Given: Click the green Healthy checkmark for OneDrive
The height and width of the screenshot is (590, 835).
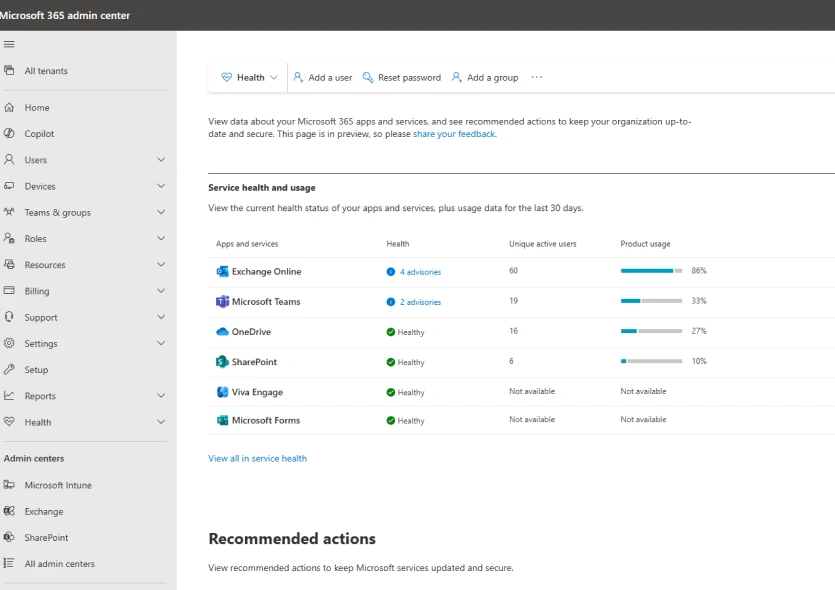Looking at the screenshot, I should pos(391,332).
